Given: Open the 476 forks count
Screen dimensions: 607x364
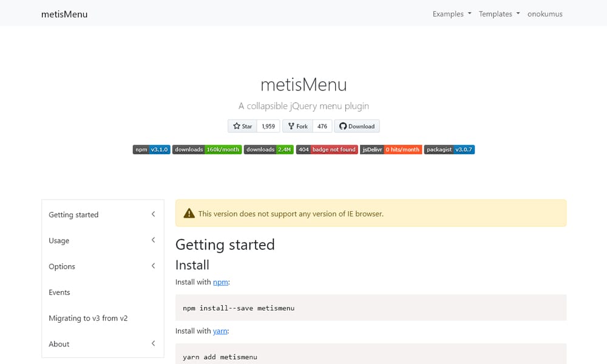Looking at the screenshot, I should click(322, 126).
